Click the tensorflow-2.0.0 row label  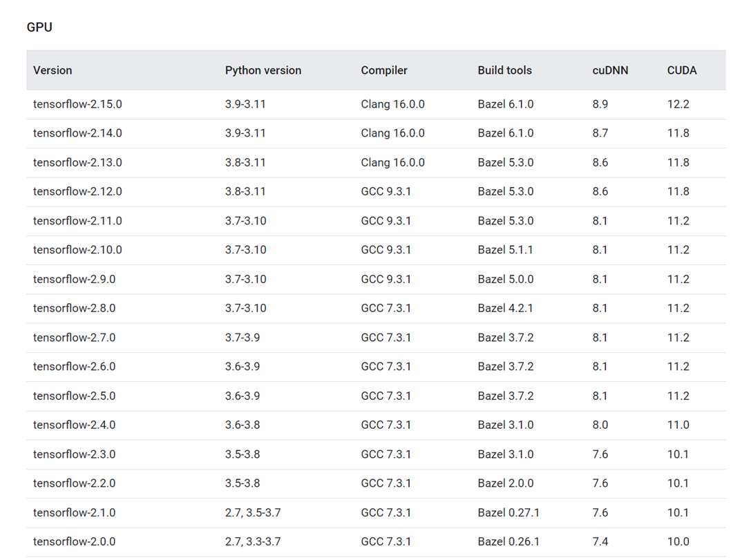(75, 542)
